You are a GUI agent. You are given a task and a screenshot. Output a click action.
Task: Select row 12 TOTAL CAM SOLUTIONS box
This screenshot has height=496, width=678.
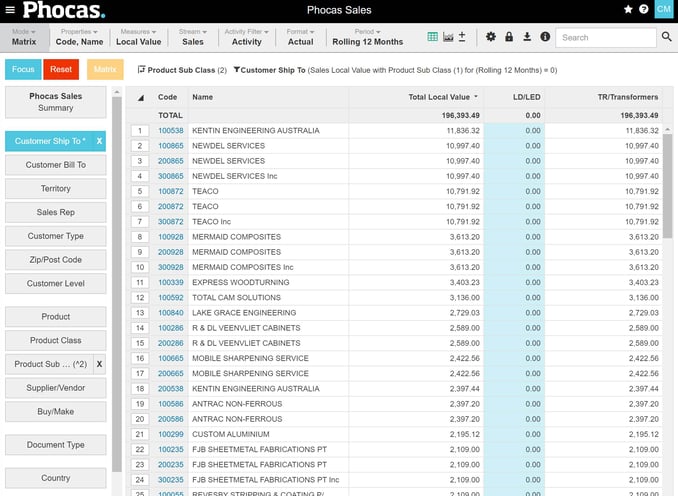click(140, 298)
